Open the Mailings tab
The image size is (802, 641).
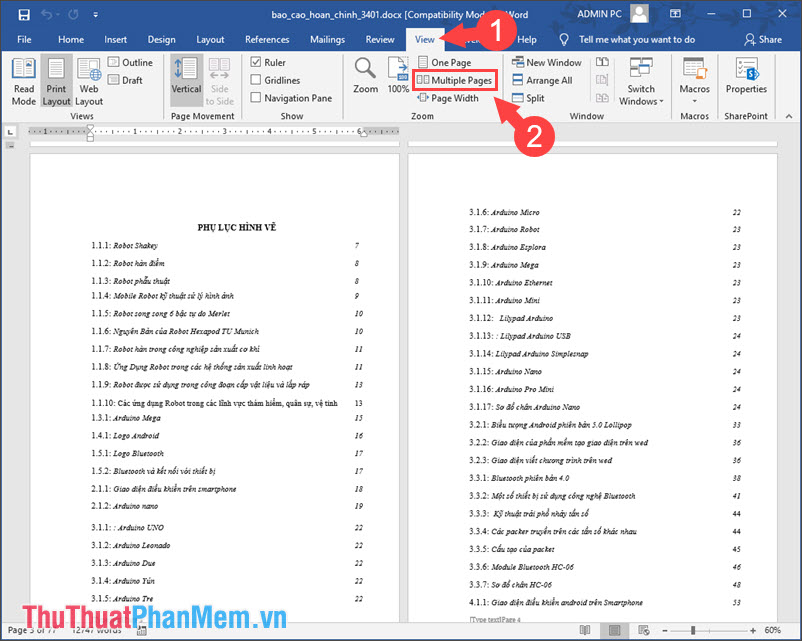pos(327,39)
